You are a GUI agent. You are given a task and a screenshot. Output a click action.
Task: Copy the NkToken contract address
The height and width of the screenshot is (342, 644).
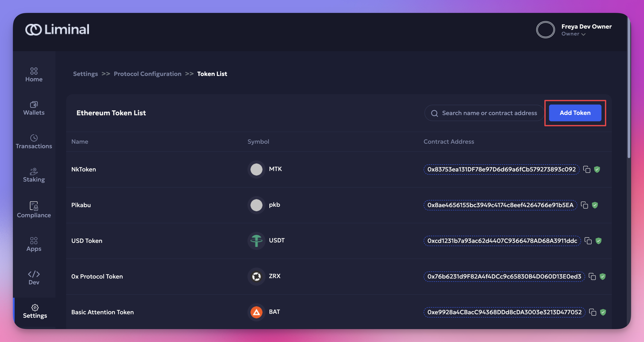tap(586, 169)
